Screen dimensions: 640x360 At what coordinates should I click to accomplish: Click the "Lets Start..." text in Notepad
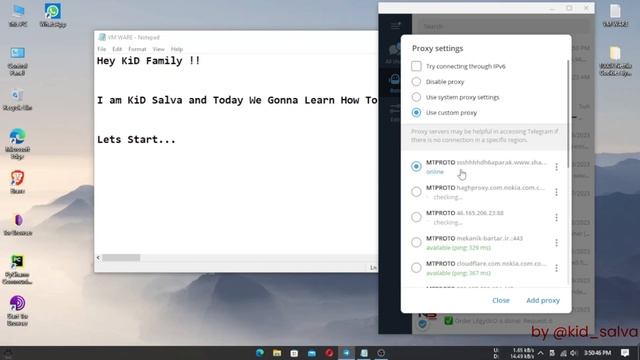coord(136,140)
